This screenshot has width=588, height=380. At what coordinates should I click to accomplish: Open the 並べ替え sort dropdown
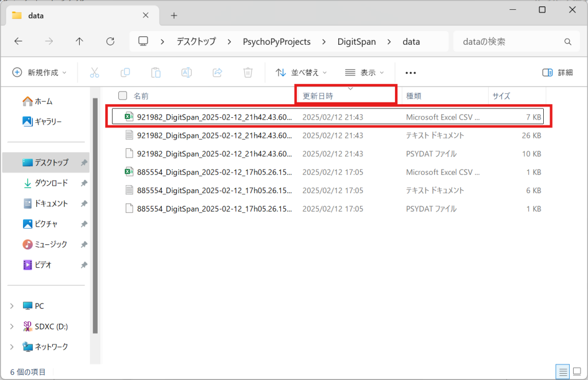pos(301,72)
